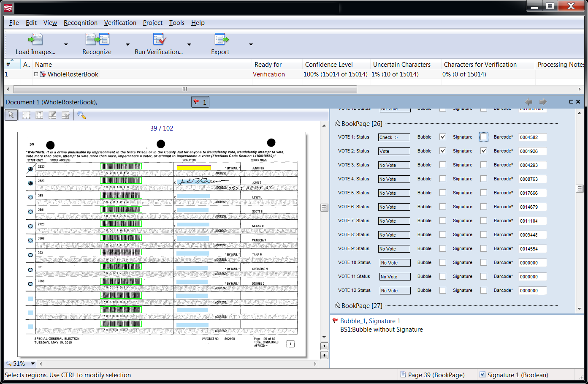Click the Bubble_1, Signature 1 error link
The width and height of the screenshot is (588, 384).
(370, 321)
